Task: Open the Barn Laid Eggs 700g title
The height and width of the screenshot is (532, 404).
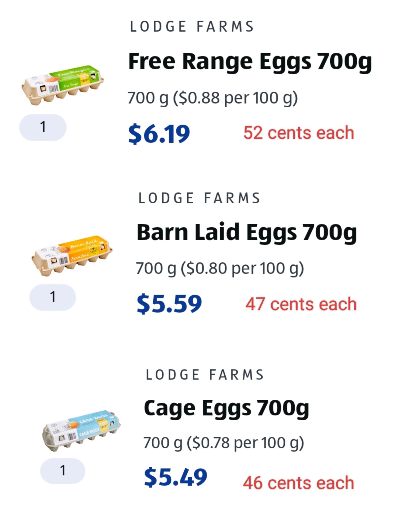Action: 246,232
